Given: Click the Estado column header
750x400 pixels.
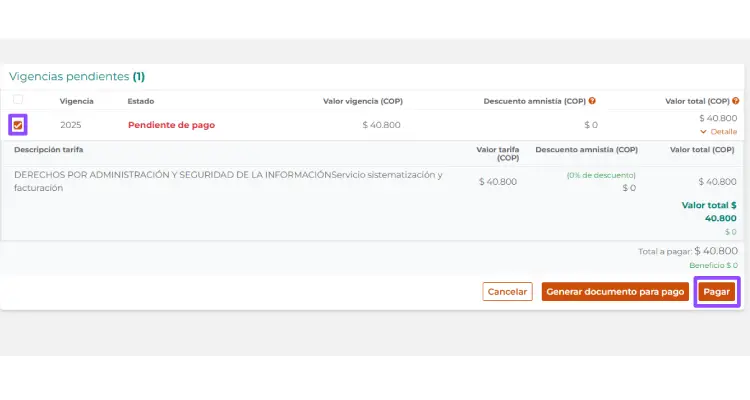Looking at the screenshot, I should [141, 101].
